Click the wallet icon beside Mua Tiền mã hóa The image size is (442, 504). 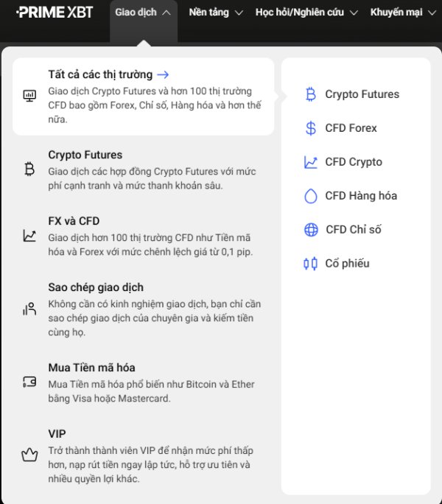29,382
